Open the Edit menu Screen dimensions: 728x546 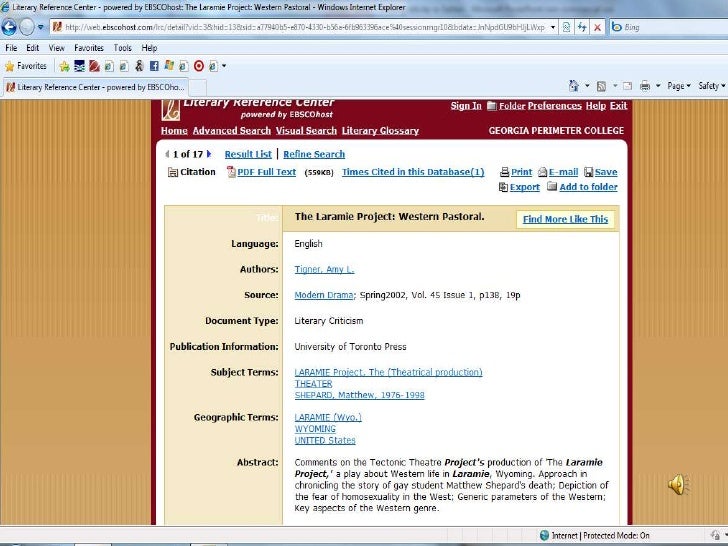[32, 48]
